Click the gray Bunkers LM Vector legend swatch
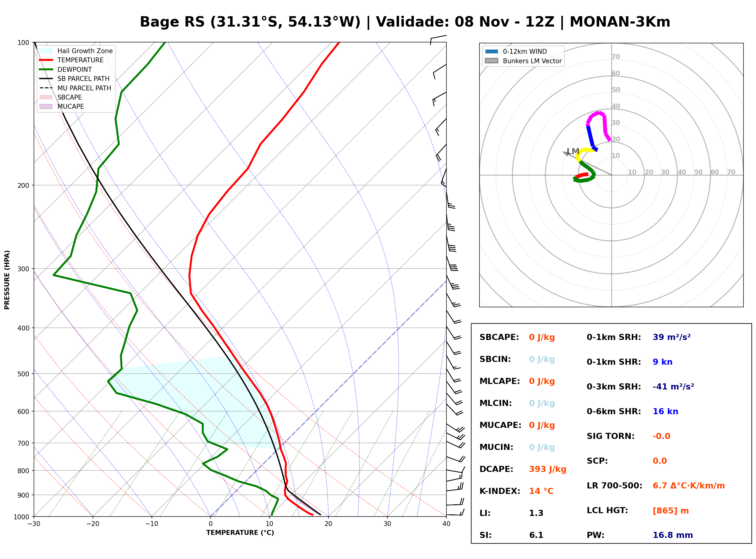The image size is (756, 559). [x=492, y=61]
